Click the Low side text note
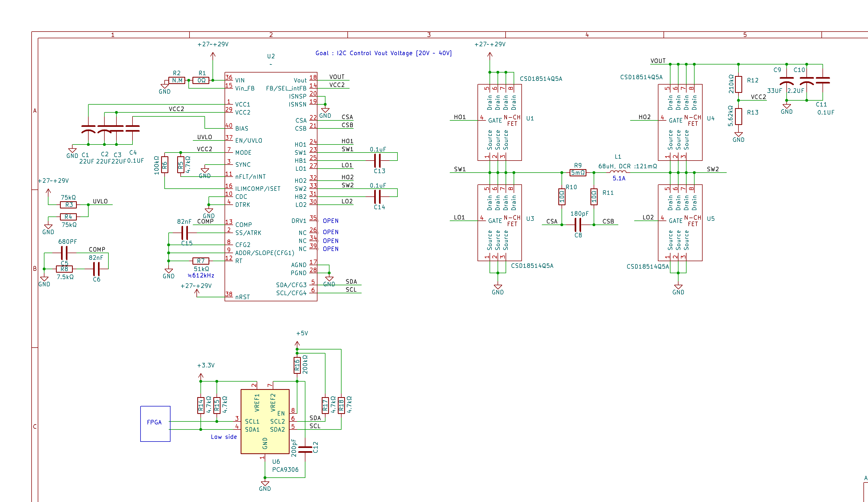868x502 pixels. [x=224, y=437]
